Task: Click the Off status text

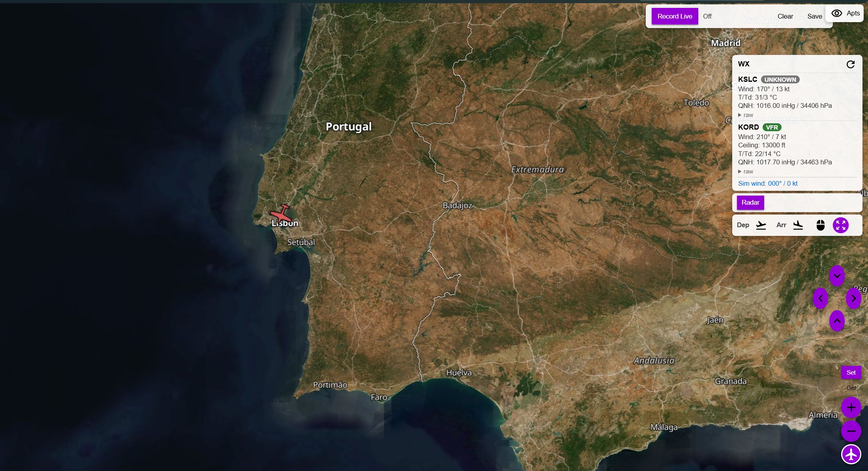Action: click(707, 16)
